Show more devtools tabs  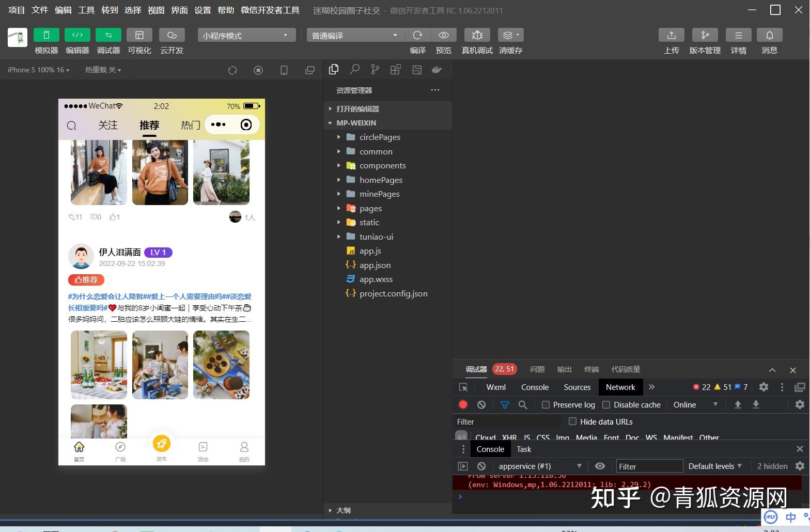pos(652,387)
